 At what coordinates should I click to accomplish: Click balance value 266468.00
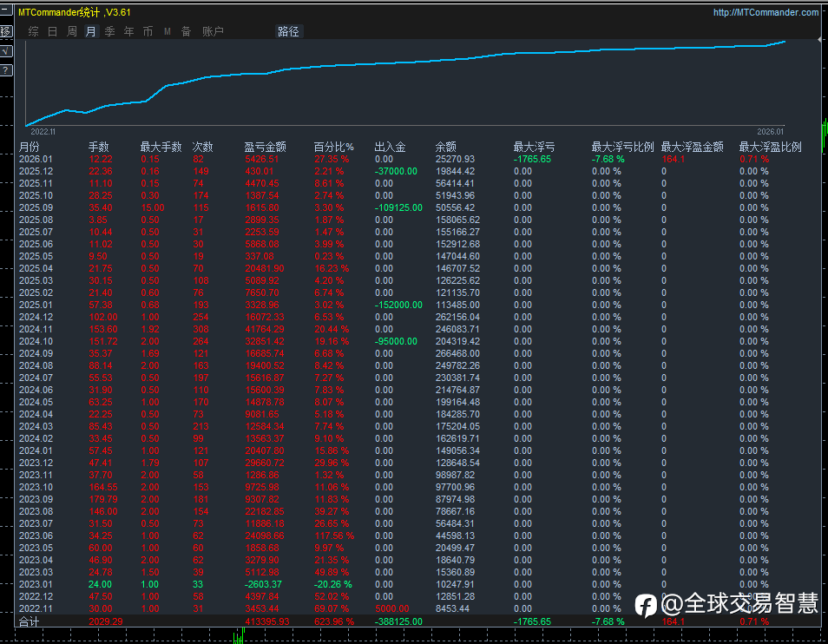pos(457,353)
